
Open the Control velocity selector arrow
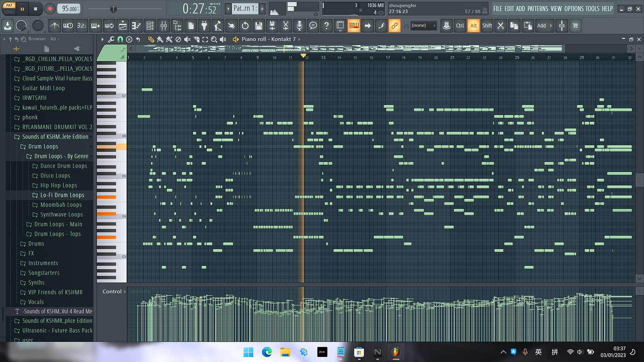pos(125,292)
